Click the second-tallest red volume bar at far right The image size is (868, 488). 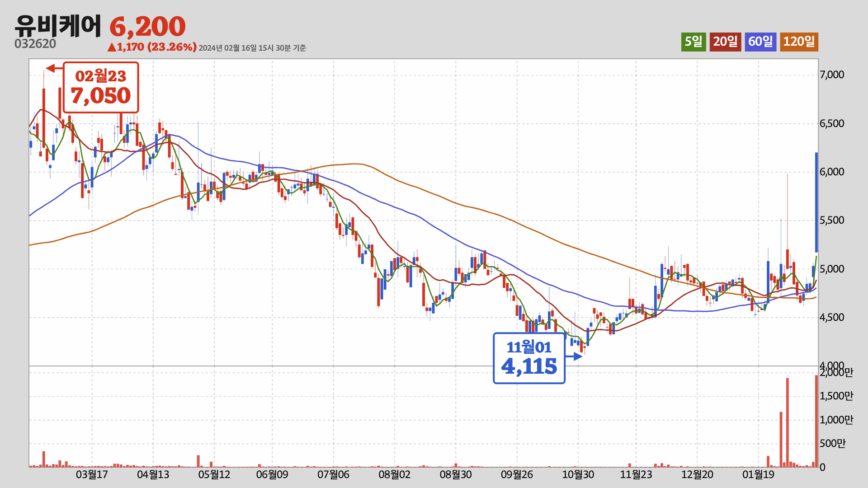788,422
